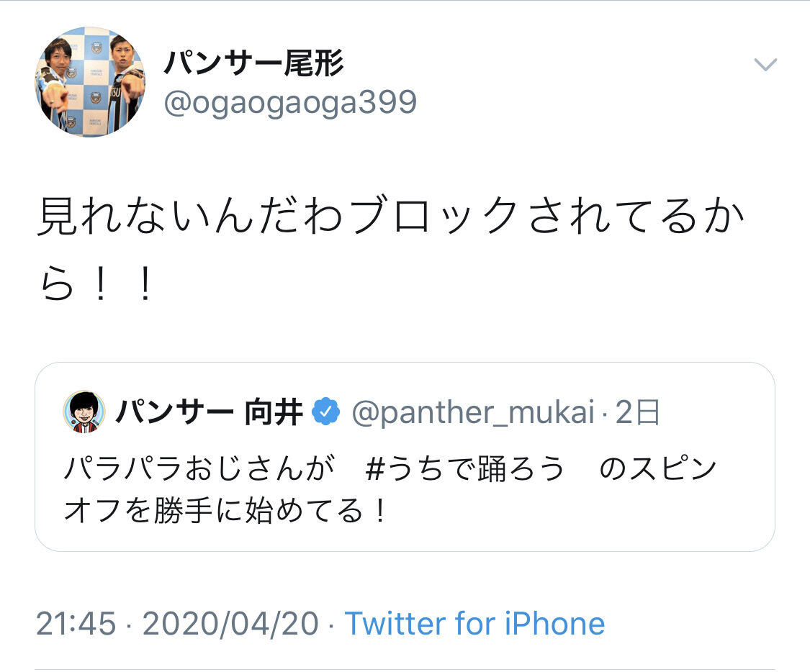Click the blue verified badge
810x672 pixels.
326,412
